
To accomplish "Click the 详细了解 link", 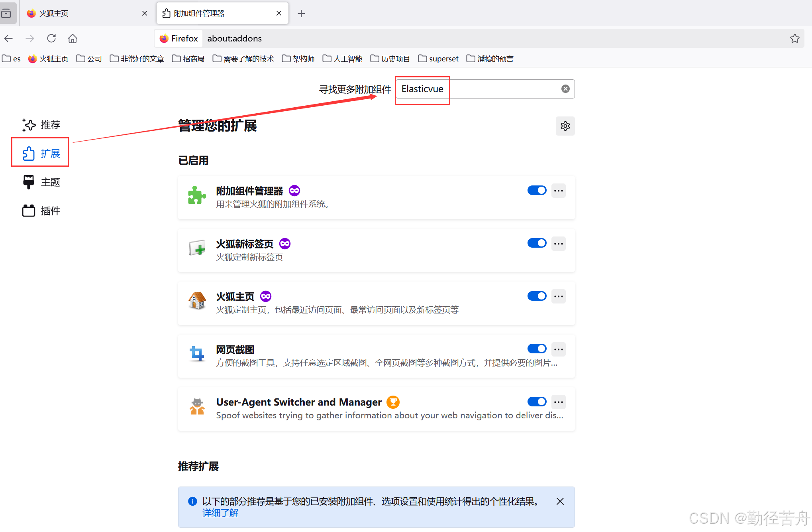I will pos(220,513).
